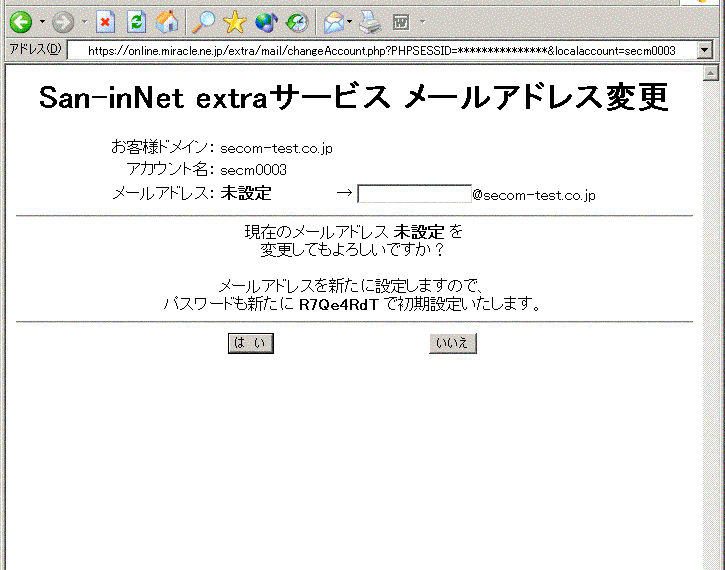725x570 pixels.
Task: Refresh the page with the Refresh icon
Action: (x=137, y=21)
